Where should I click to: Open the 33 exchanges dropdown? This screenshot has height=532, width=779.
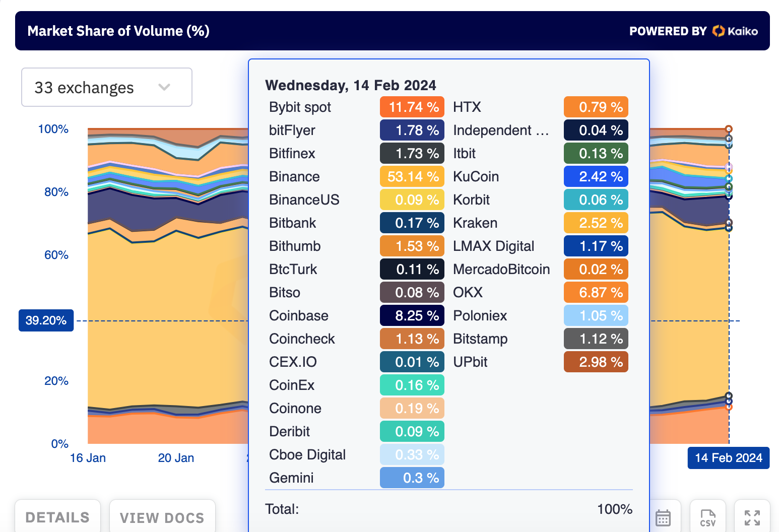(x=107, y=87)
